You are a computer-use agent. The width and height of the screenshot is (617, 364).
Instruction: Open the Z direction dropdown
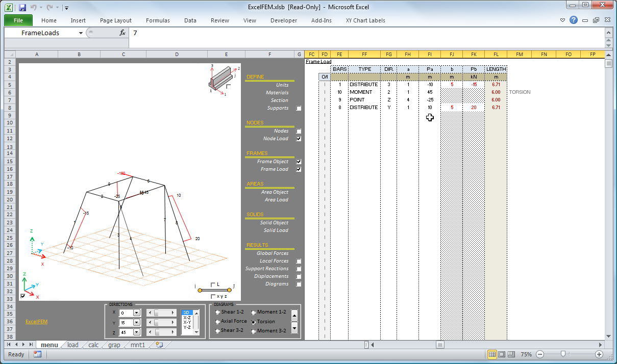[x=137, y=332]
